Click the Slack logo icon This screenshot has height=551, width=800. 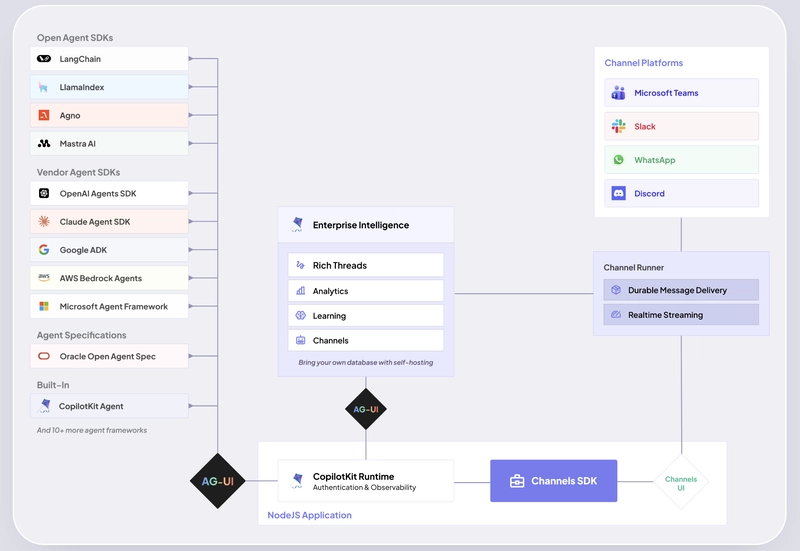[618, 126]
